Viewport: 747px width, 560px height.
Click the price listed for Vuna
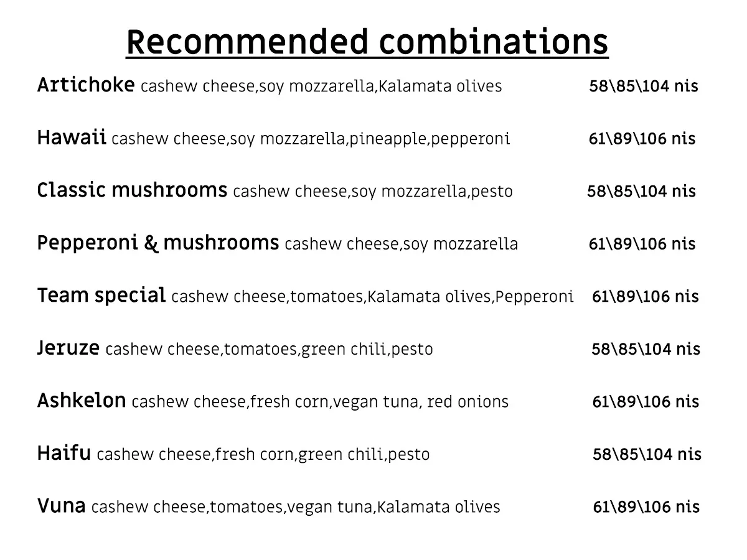[x=646, y=507]
